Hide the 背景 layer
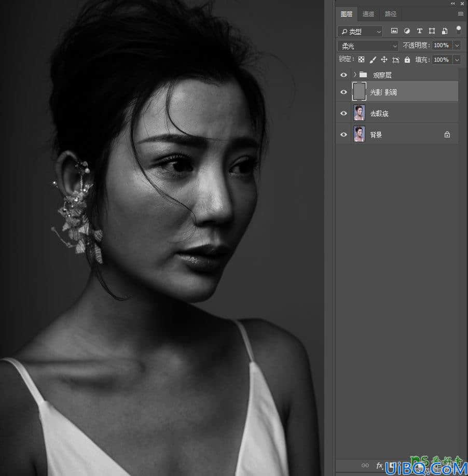468x476 pixels. (x=343, y=134)
